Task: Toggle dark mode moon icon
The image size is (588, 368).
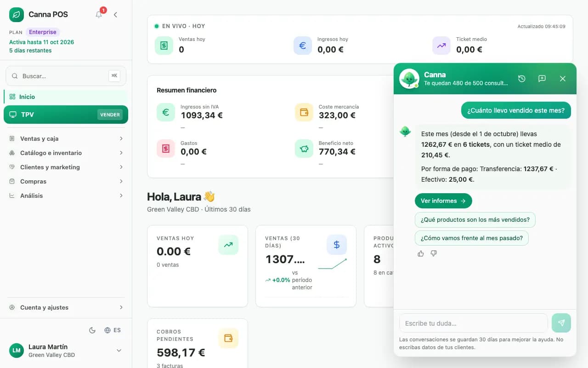Action: (92, 330)
